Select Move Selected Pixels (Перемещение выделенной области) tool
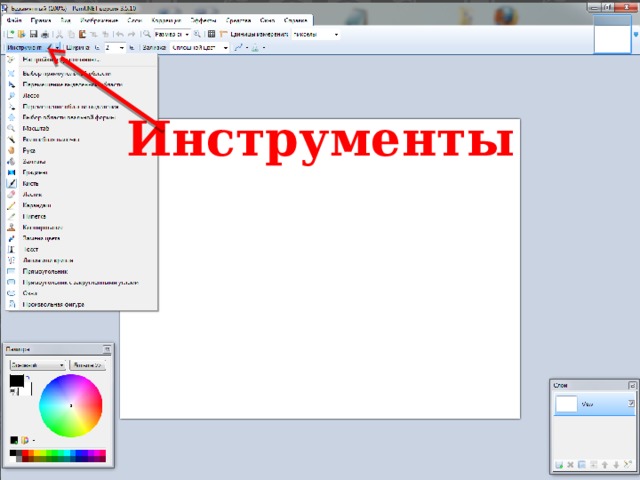640x480 pixels. pyautogui.click(x=82, y=84)
